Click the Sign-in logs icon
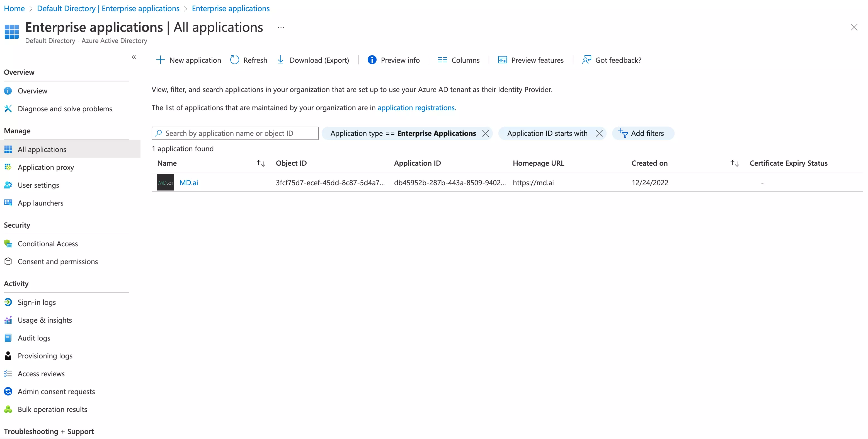868x439 pixels. tap(8, 302)
